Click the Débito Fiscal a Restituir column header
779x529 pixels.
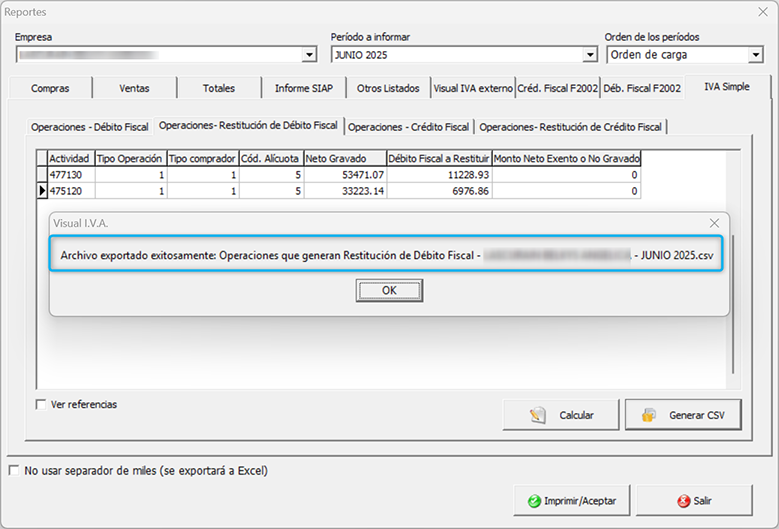tap(438, 158)
